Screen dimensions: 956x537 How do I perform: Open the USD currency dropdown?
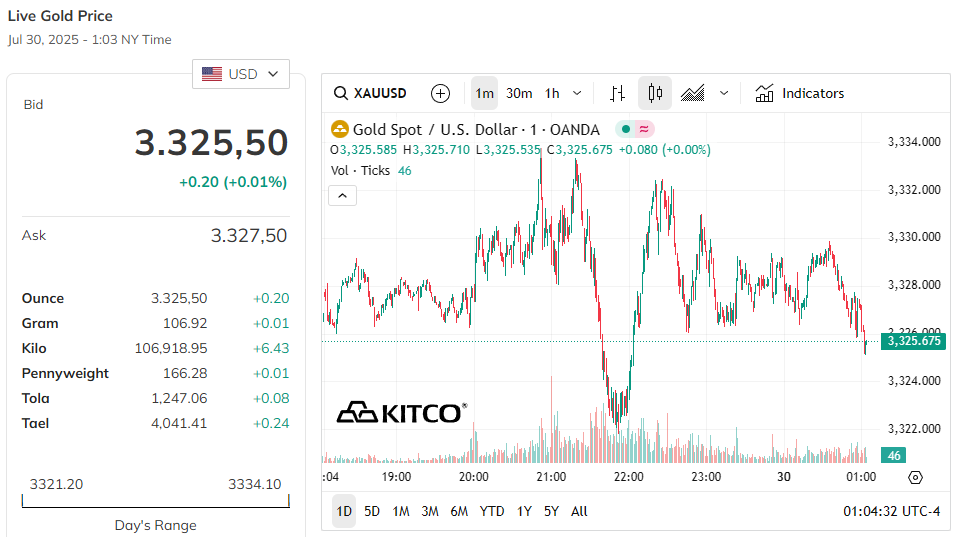coord(241,74)
